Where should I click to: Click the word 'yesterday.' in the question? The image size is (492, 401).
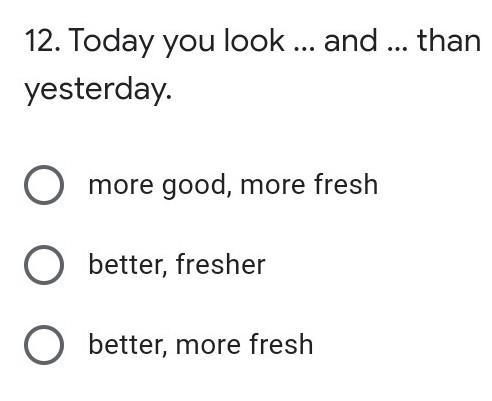(98, 90)
